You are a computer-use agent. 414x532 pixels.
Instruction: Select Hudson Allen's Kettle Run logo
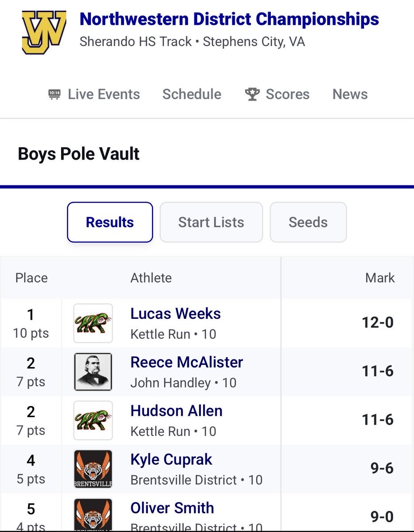(93, 420)
